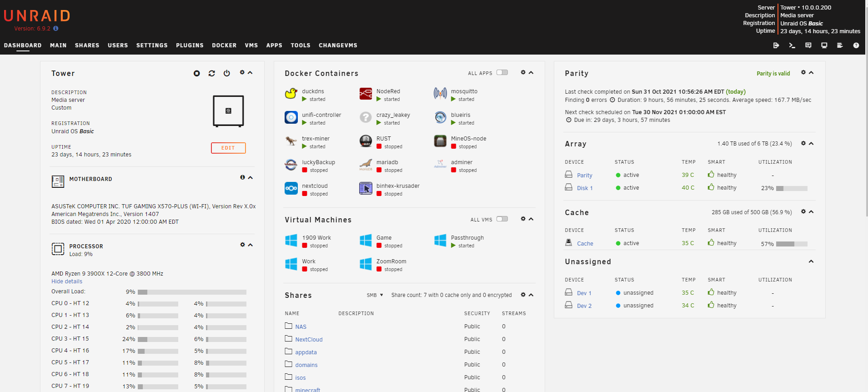Image resolution: width=868 pixels, height=392 pixels.
Task: Click the EDIT button in Tower panel
Action: tap(228, 148)
